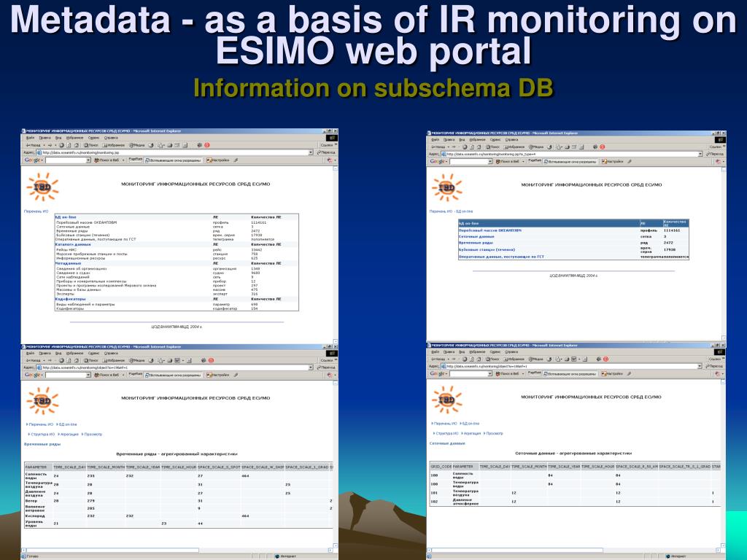Select 'Сведения об организациях' row
The image size is (747, 560).
click(177, 268)
